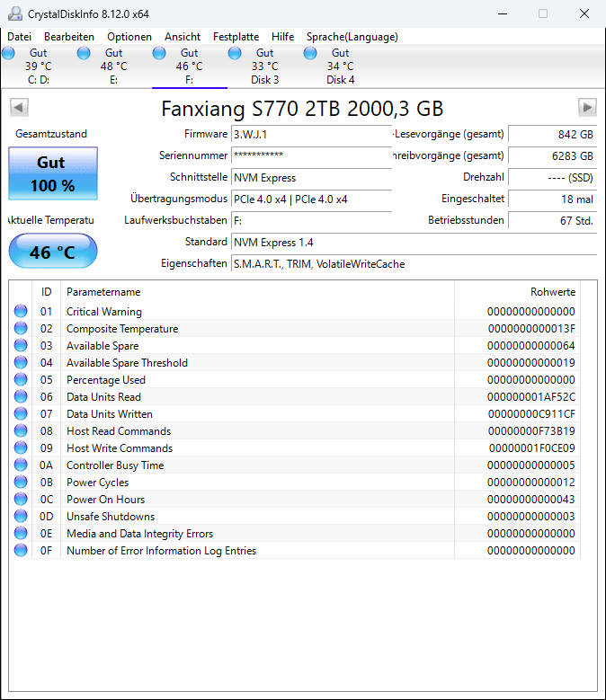Click status icon for Data Units Written row
The height and width of the screenshot is (700, 606).
(x=21, y=413)
